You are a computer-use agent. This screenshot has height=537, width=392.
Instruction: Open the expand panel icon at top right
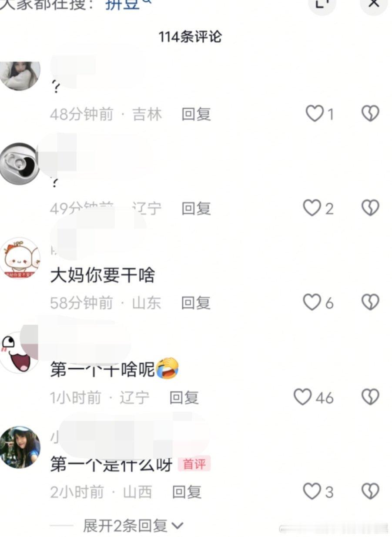(322, 3)
